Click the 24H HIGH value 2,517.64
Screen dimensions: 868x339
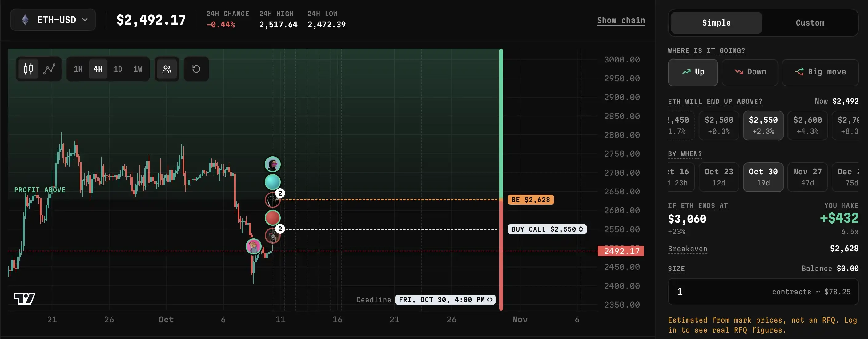[278, 25]
